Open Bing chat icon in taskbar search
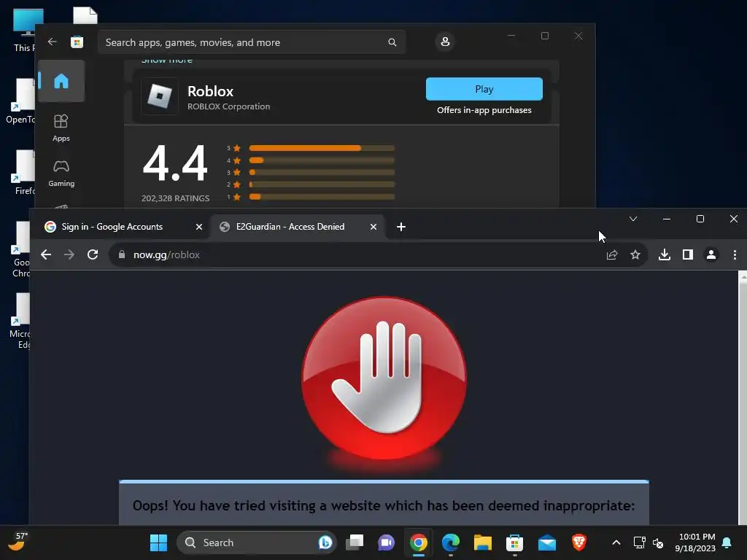The height and width of the screenshot is (560, 747). pyautogui.click(x=325, y=542)
